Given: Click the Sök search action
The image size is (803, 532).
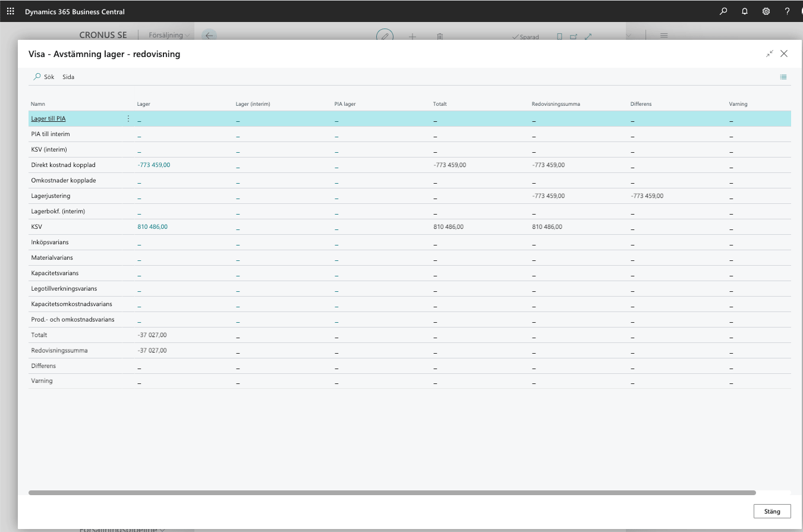Looking at the screenshot, I should tap(44, 77).
